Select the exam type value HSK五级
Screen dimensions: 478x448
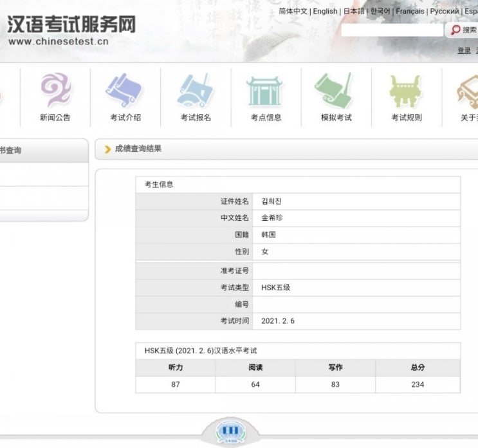coord(275,287)
